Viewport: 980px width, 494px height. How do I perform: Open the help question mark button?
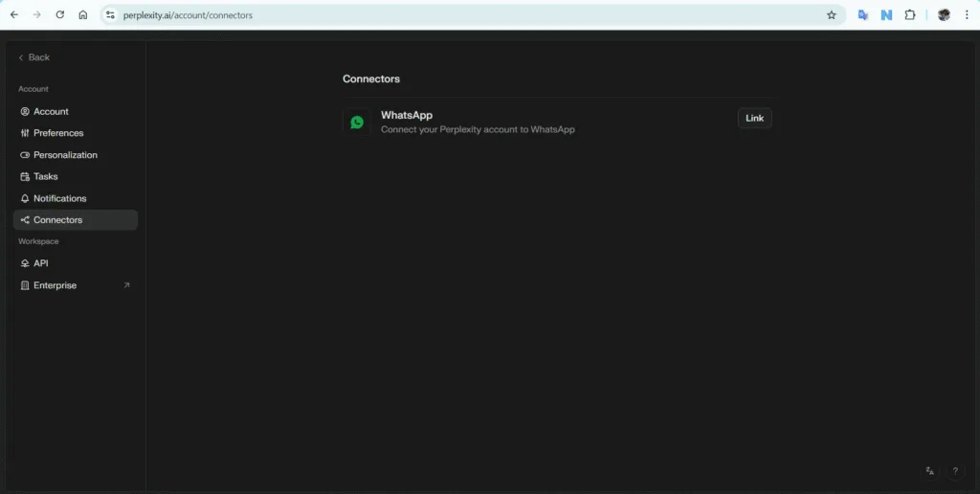pyautogui.click(x=955, y=471)
